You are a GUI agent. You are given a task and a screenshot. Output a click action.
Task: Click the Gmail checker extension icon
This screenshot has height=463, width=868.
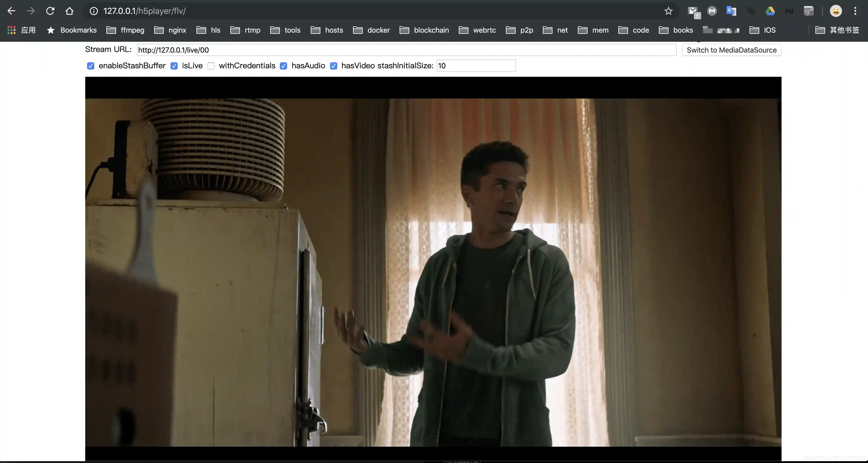(693, 11)
